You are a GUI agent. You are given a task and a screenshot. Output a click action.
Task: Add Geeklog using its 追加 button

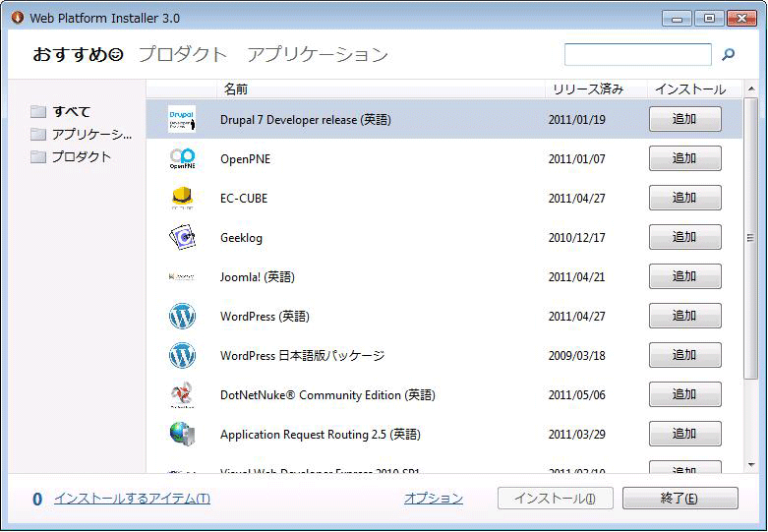[x=684, y=237]
